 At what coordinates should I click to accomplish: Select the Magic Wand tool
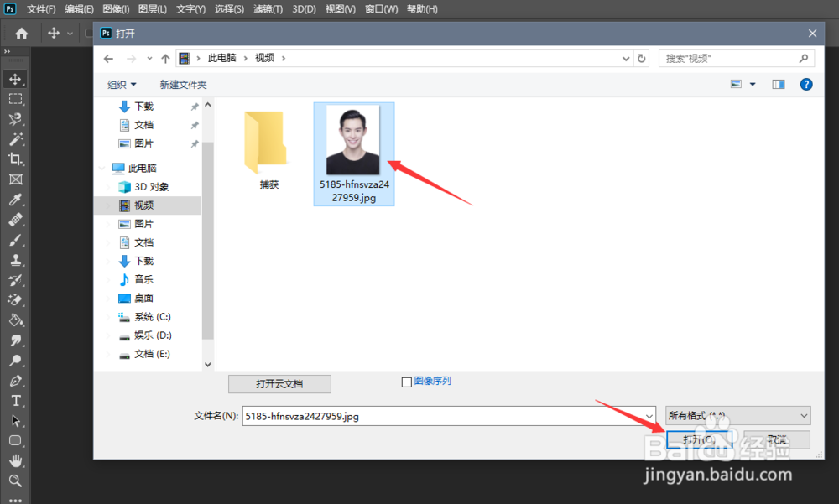(15, 139)
